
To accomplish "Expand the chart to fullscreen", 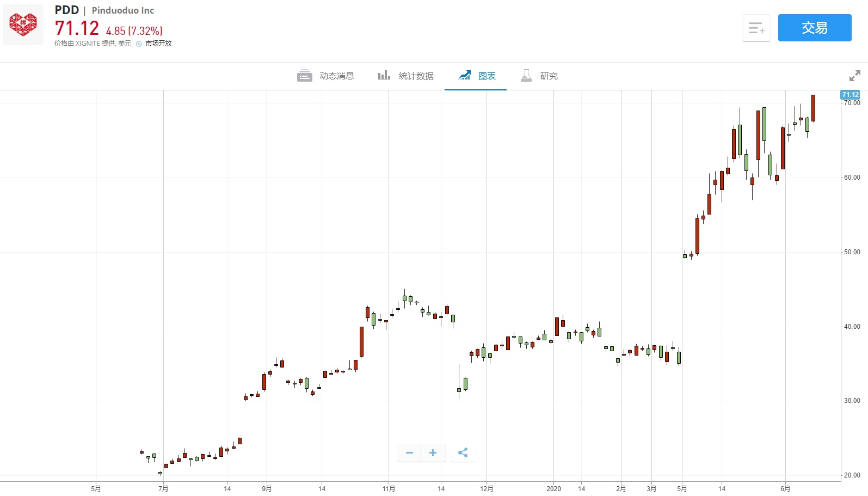I will pos(855,76).
